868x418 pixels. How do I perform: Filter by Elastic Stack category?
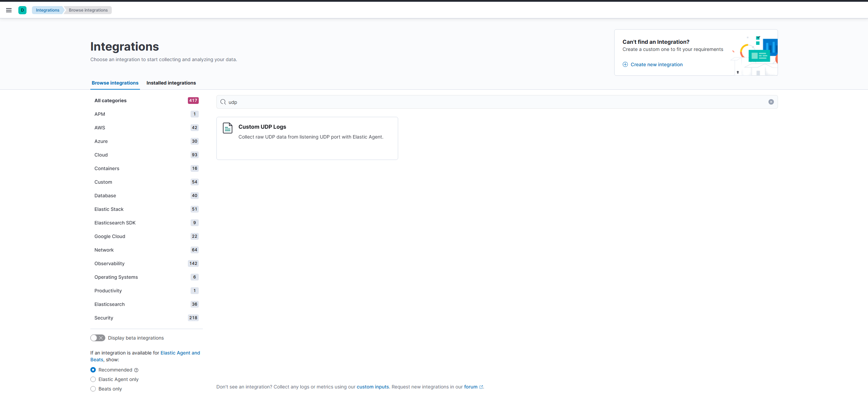pos(146,209)
